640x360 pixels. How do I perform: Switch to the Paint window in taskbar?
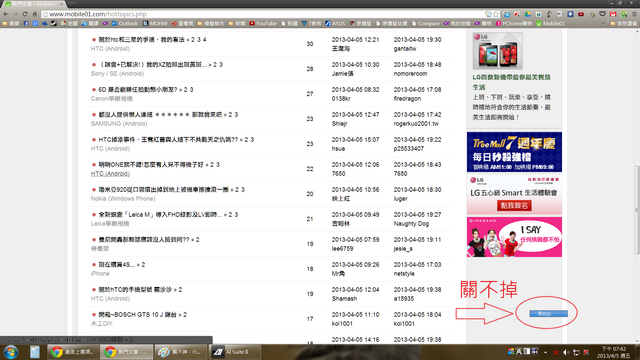180,352
